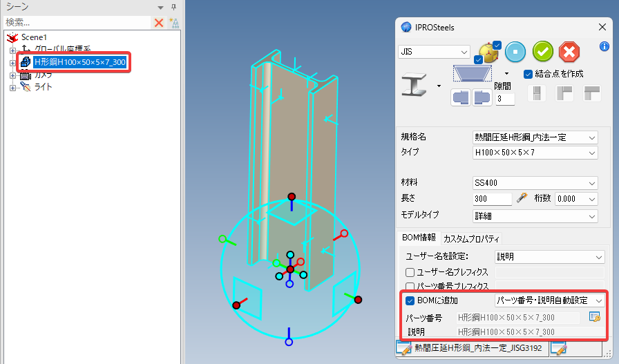Image resolution: width=619 pixels, height=364 pixels.
Task: Click the yellow triball positioning icon
Action: click(488, 54)
